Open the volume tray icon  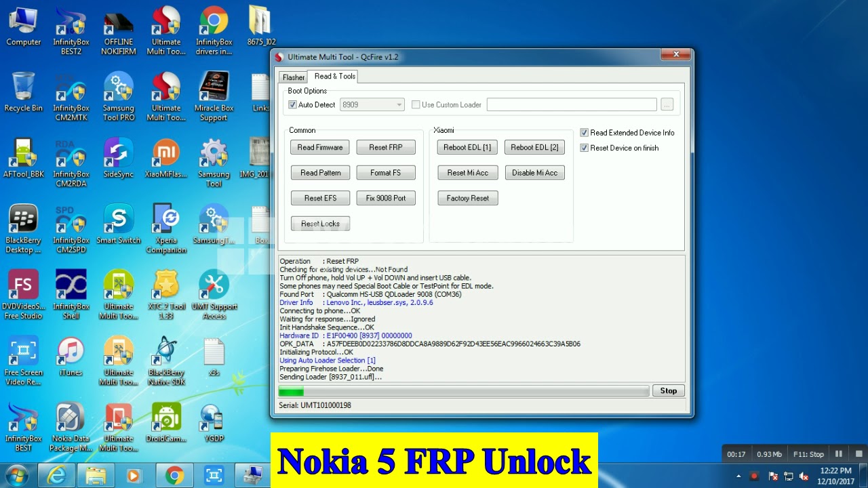[804, 476]
